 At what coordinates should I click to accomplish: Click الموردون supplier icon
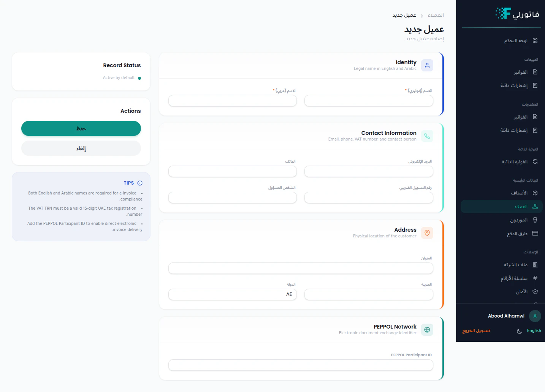[x=535, y=220]
